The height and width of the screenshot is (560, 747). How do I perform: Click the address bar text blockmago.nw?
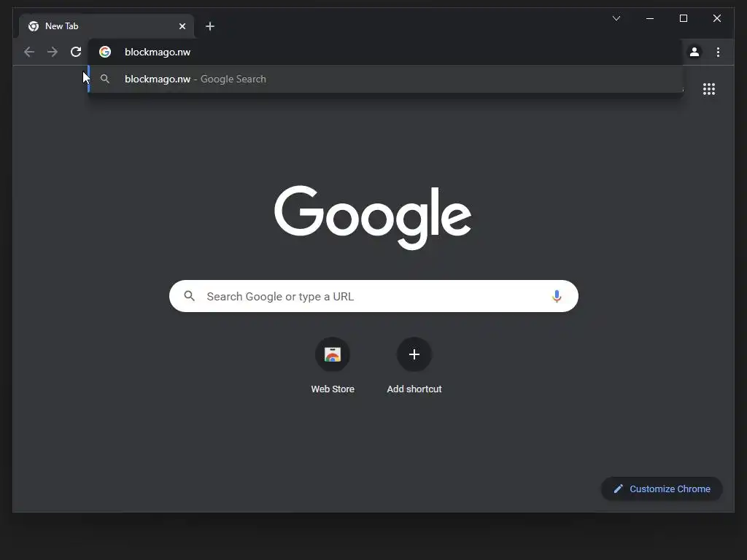click(158, 52)
